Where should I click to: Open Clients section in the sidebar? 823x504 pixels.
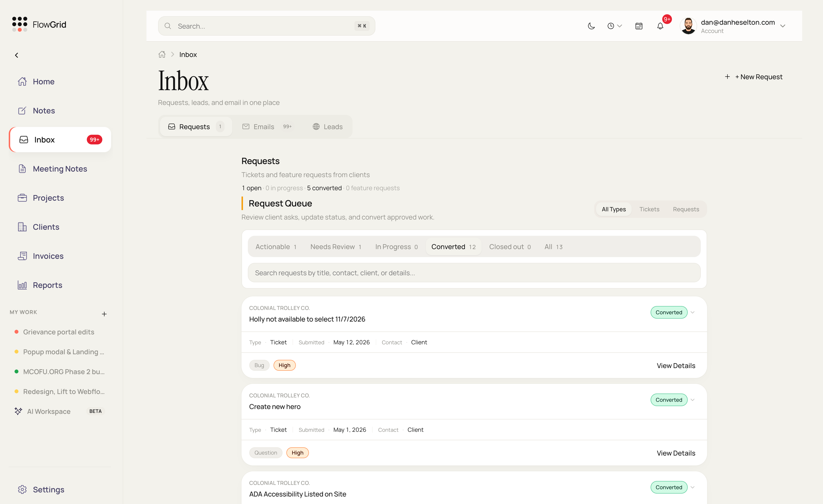(x=60, y=227)
